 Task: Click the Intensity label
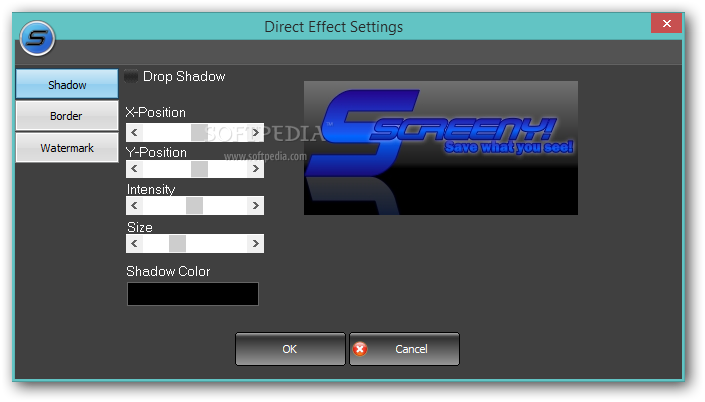tap(151, 189)
